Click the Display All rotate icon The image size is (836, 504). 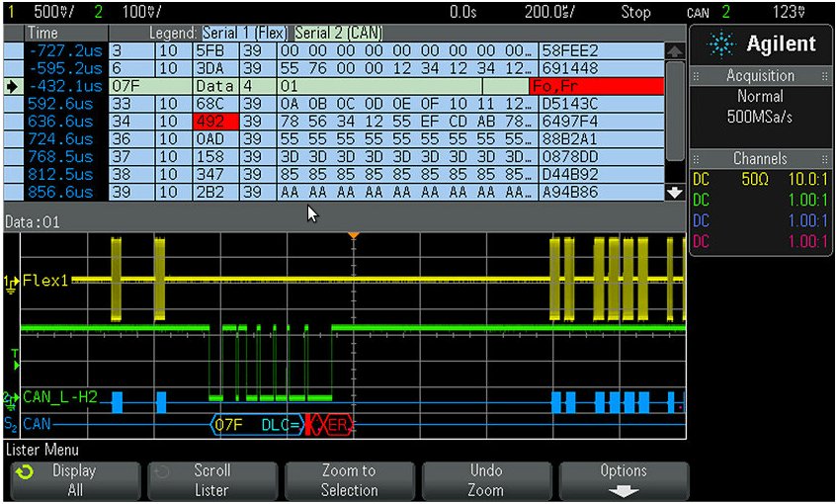(25, 472)
